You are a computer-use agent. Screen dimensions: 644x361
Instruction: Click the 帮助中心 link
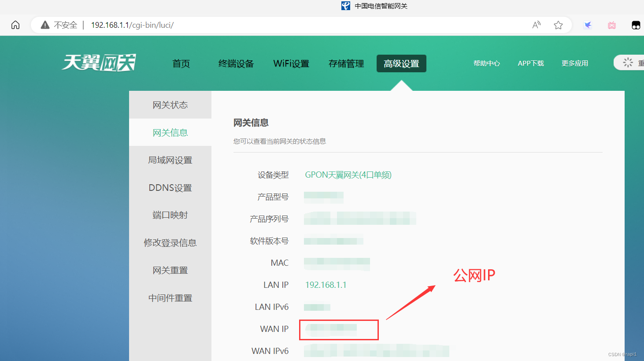(487, 63)
